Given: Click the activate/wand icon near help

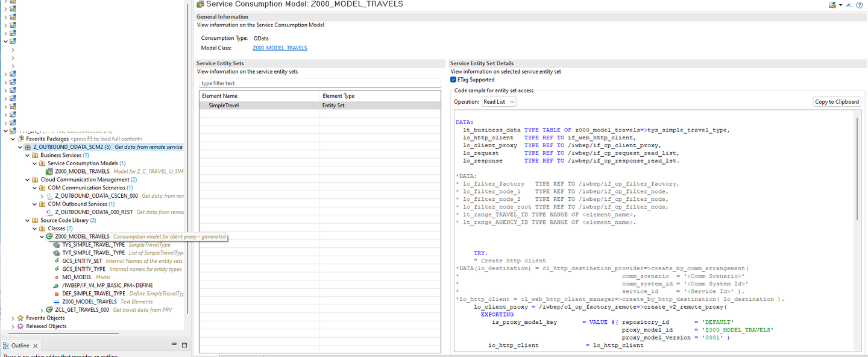Looking at the screenshot, I should click(x=849, y=5).
